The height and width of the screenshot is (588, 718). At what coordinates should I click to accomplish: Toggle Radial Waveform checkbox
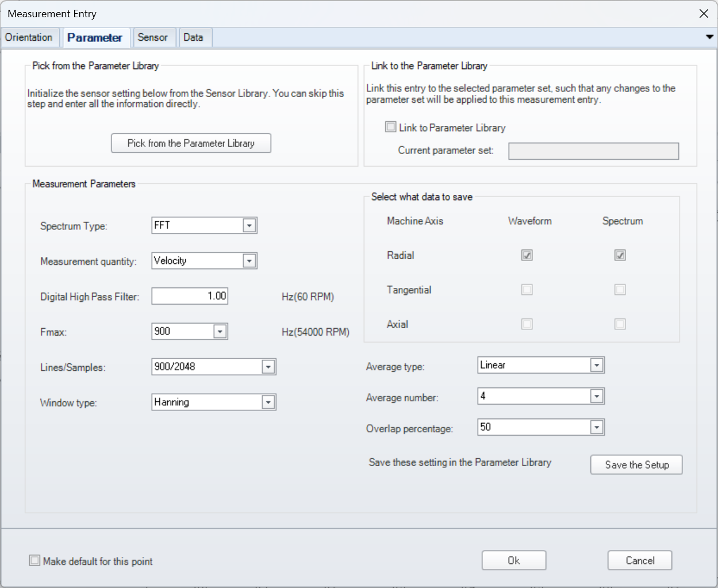coord(527,255)
